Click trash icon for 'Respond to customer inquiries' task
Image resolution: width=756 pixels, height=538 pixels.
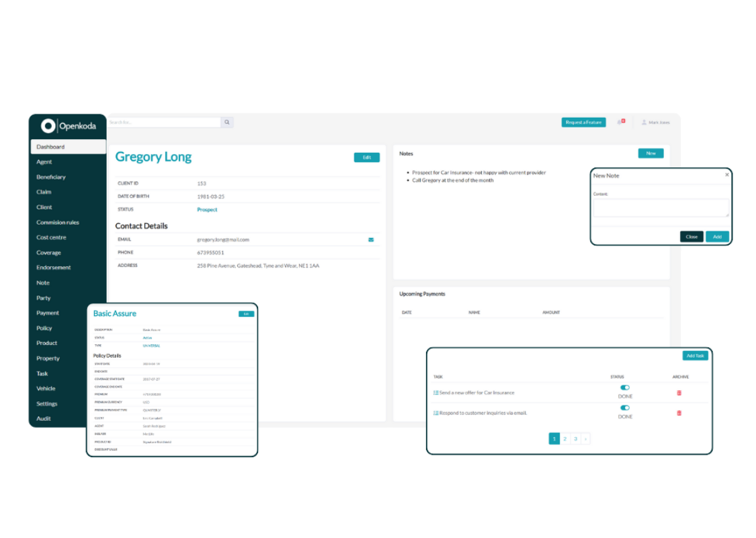[x=679, y=413]
